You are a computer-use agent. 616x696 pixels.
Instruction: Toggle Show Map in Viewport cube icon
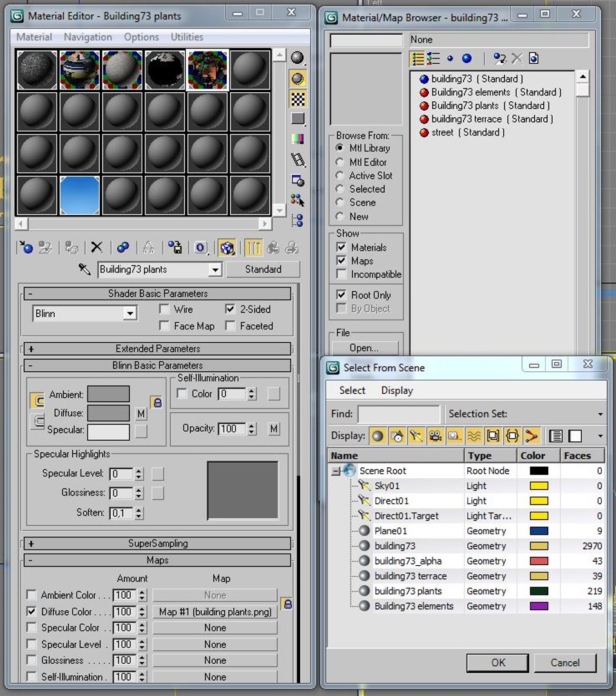[227, 247]
